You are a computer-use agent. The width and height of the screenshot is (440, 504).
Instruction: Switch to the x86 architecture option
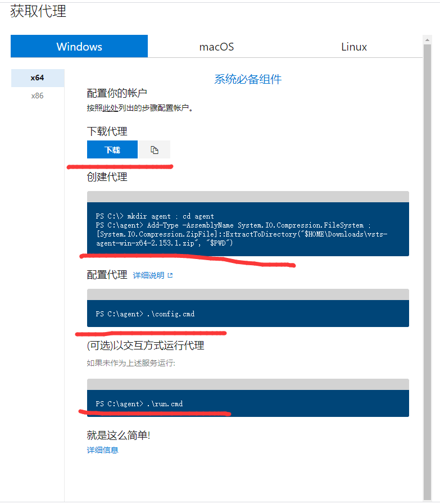point(38,96)
